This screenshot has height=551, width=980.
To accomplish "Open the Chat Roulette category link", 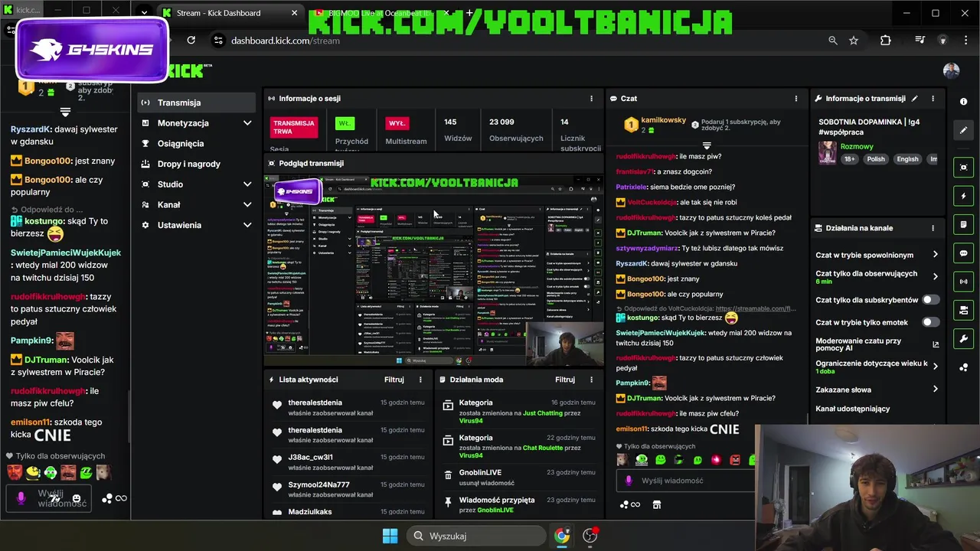I will click(x=544, y=448).
